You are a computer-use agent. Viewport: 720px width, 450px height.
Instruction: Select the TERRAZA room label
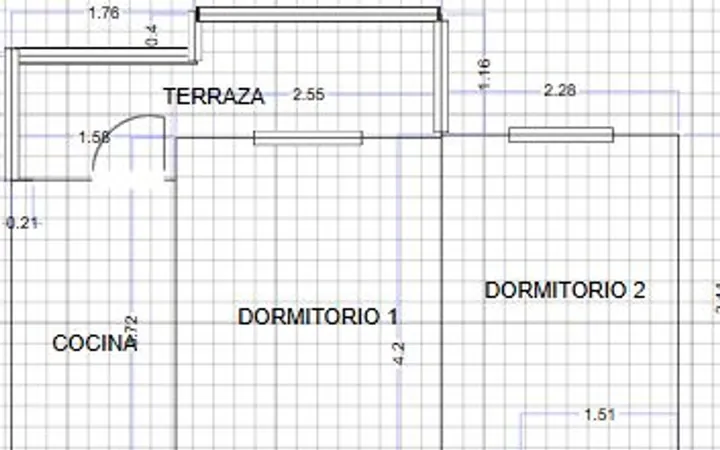pyautogui.click(x=214, y=96)
